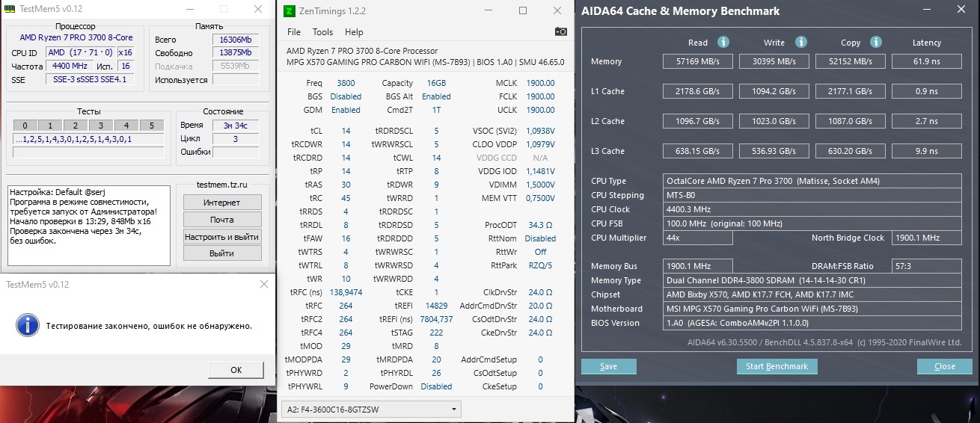980x423 pixels.
Task: Click Start Benchmark in AIDA64
Action: coord(777,366)
